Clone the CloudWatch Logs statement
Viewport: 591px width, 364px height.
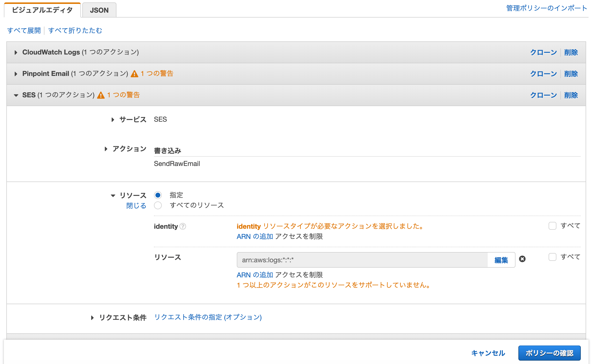[x=543, y=53]
